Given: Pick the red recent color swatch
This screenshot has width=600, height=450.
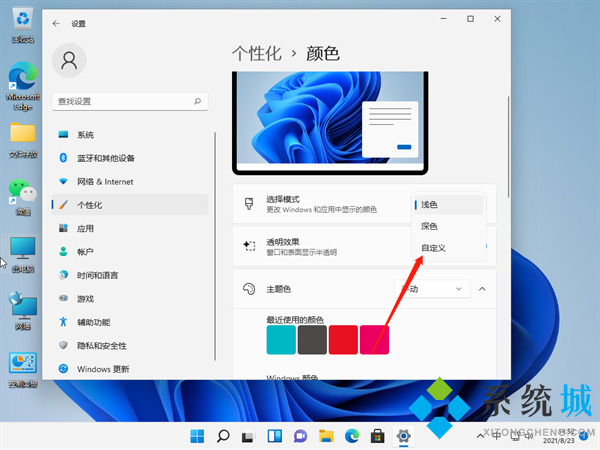Looking at the screenshot, I should (x=343, y=340).
